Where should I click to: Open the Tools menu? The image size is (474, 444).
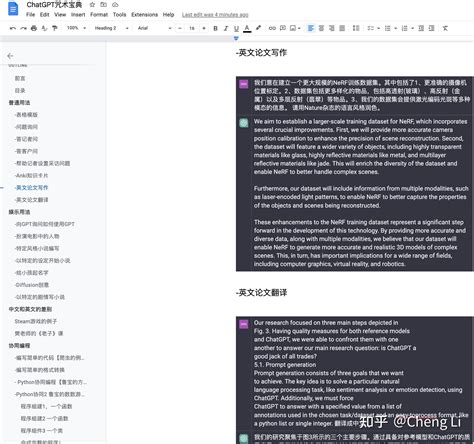(119, 15)
